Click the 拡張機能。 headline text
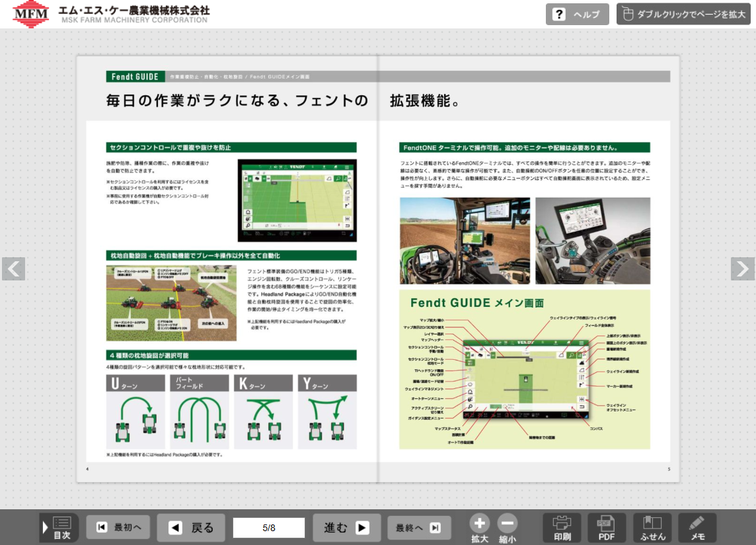 pos(425,101)
